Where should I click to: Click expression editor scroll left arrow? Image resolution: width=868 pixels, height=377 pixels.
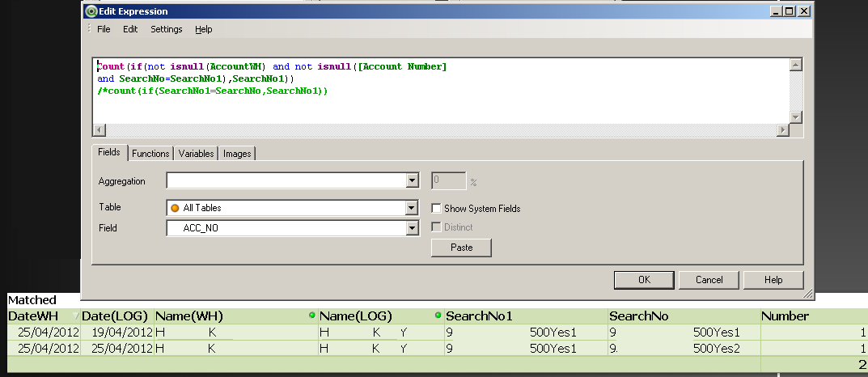[x=100, y=130]
